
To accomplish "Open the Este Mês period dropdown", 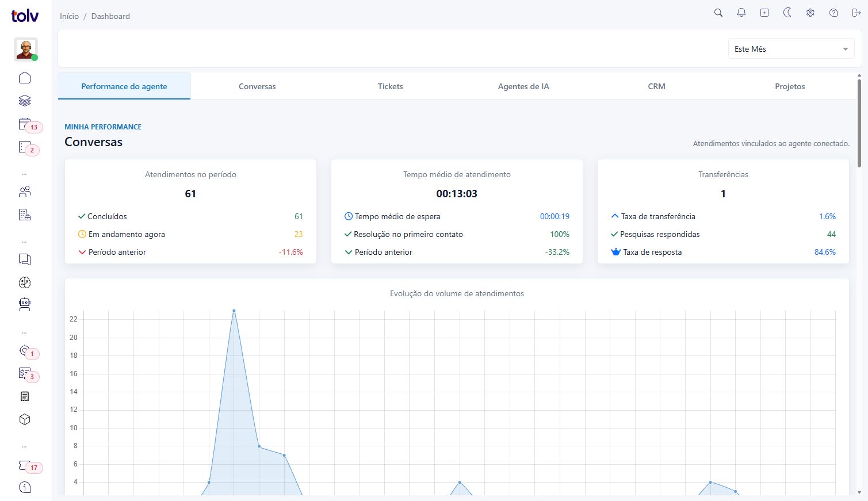I will point(791,49).
